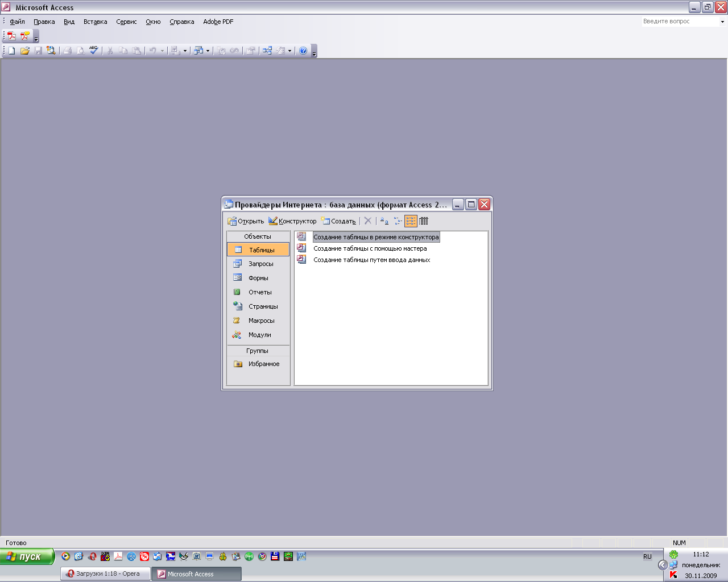Image resolution: width=728 pixels, height=582 pixels.
Task: Click the Paste clipboard icon
Action: [x=136, y=51]
